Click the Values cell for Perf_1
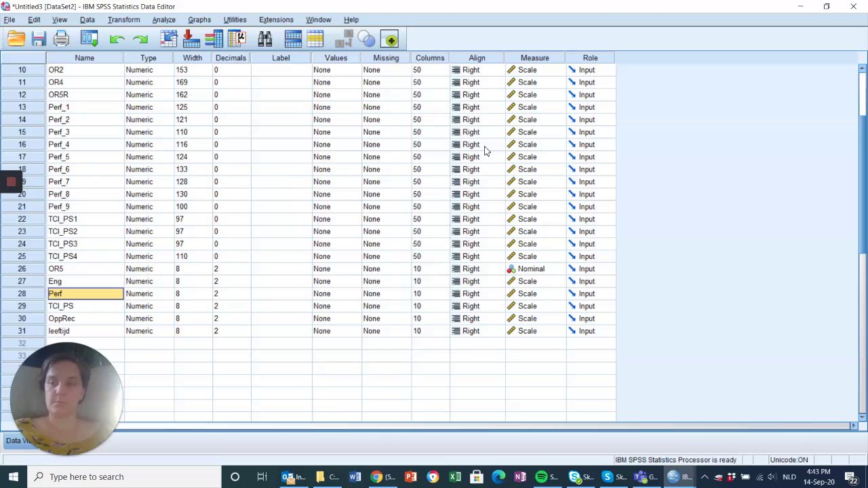Screen dimensions: 868x488 pyautogui.click(x=336, y=107)
